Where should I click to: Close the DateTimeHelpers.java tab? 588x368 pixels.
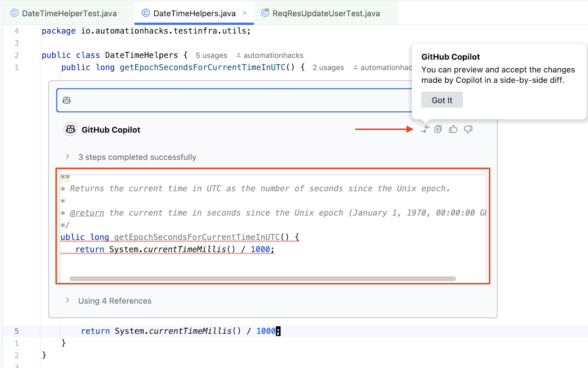(x=245, y=13)
